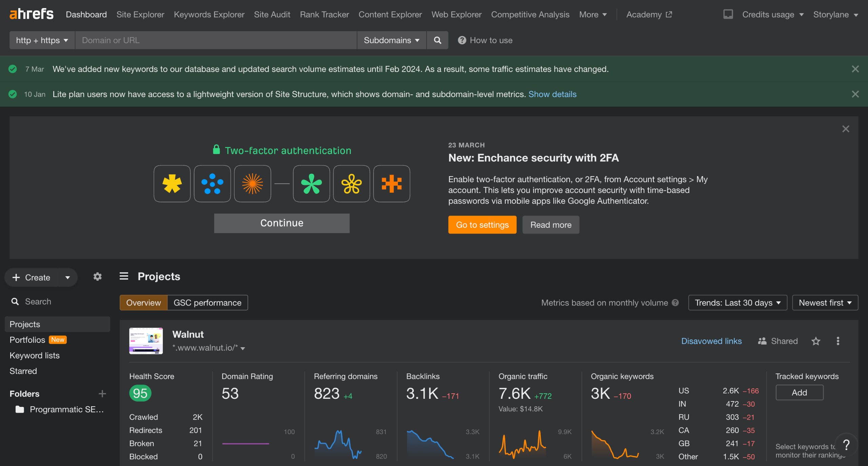Open the Disavowed links link
Viewport: 868px width, 466px height.
pyautogui.click(x=711, y=341)
